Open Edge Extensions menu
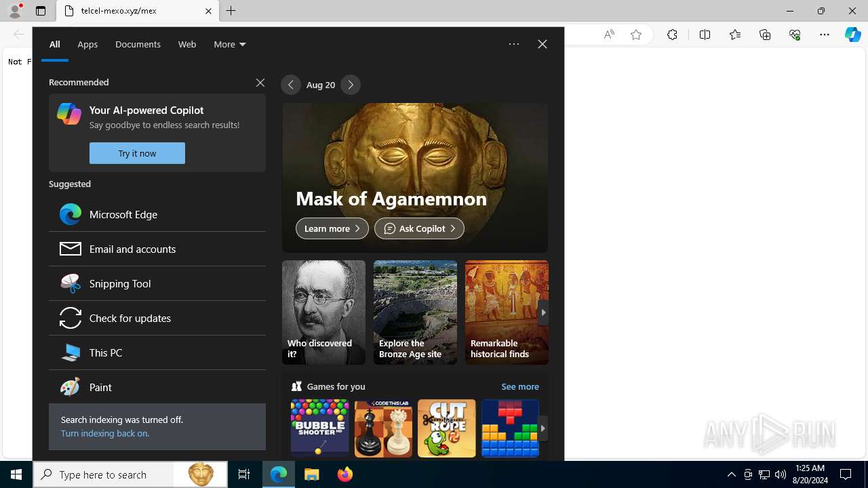 [x=672, y=35]
